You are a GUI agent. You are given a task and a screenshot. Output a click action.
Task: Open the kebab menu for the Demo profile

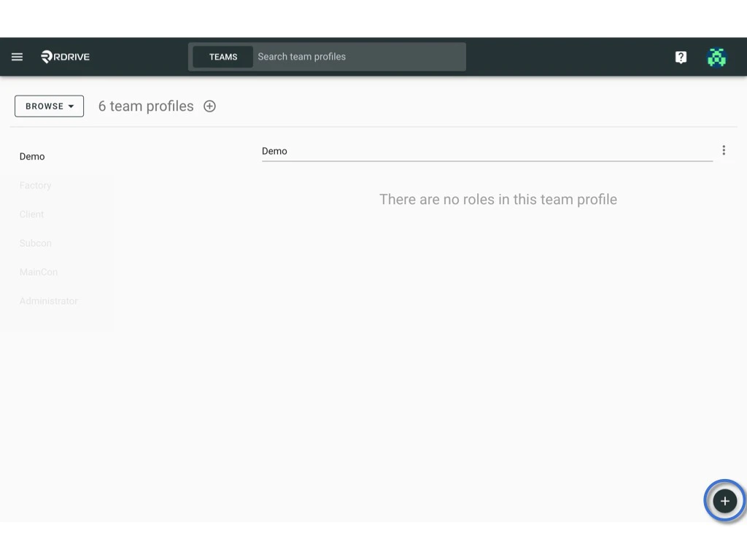(x=724, y=149)
